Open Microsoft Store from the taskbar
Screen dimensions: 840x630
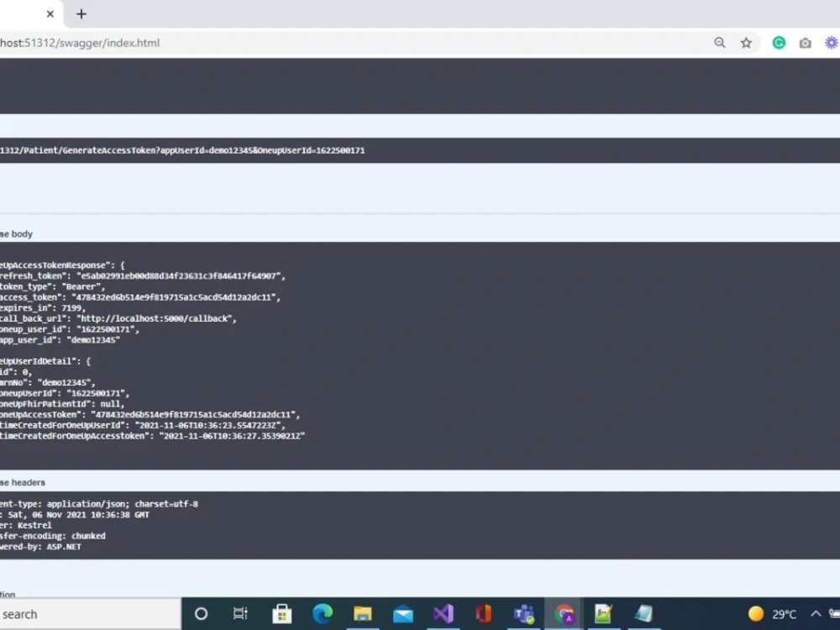tap(281, 613)
